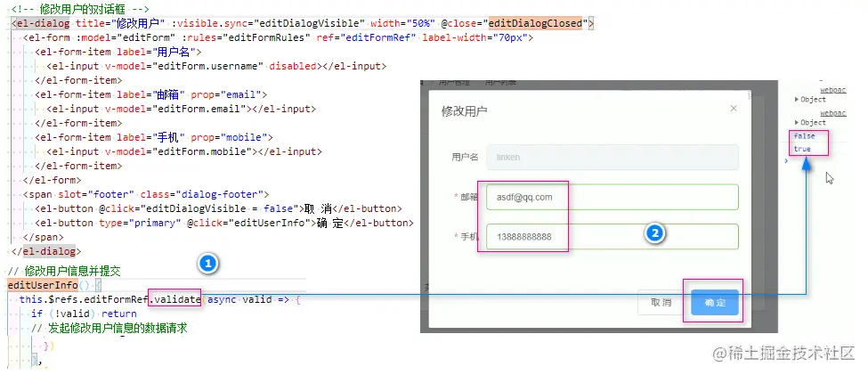
Task: Click the disabled 用户名 field showing linken
Action: (612, 157)
